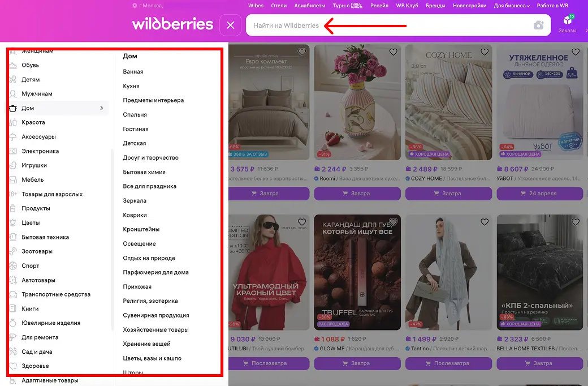588x386 pixels.
Task: Toggle heart on COZY HOME bedding
Action: pyautogui.click(x=485, y=52)
